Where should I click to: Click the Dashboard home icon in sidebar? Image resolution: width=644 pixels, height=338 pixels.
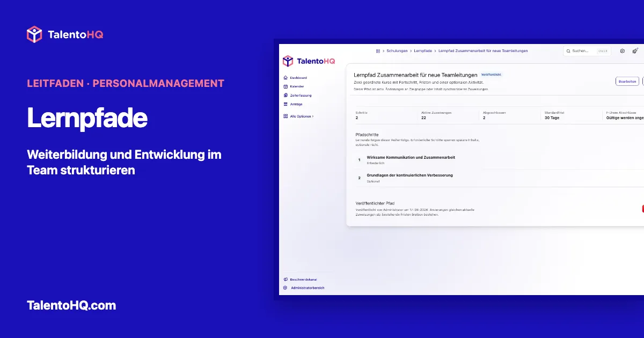click(x=286, y=78)
